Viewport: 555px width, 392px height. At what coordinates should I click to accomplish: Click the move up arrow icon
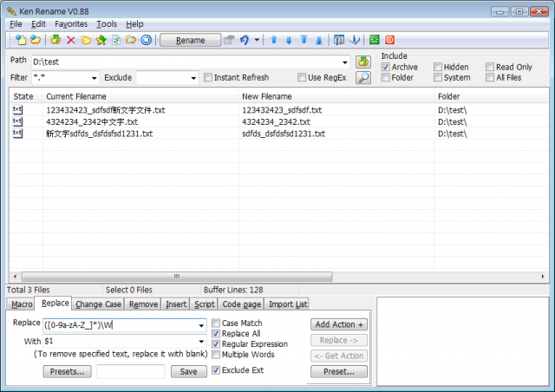[x=274, y=40]
